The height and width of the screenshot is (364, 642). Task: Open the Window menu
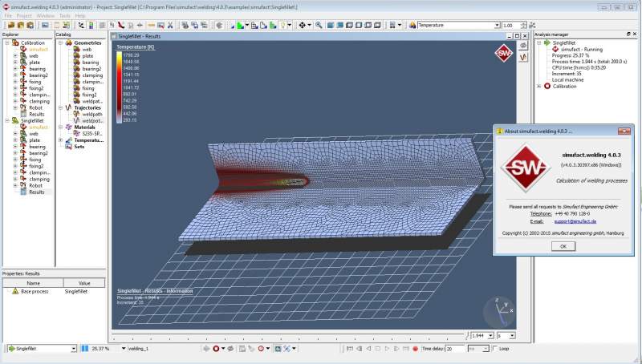click(x=46, y=16)
